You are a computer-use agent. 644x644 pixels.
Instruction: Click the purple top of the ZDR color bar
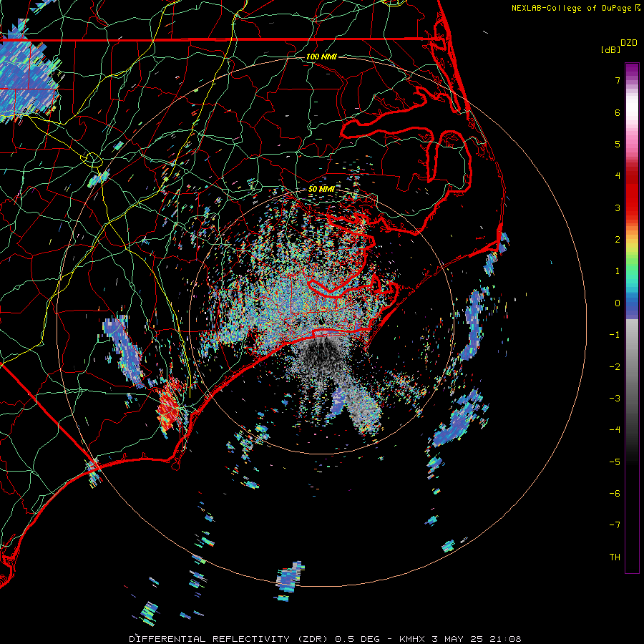632,70
